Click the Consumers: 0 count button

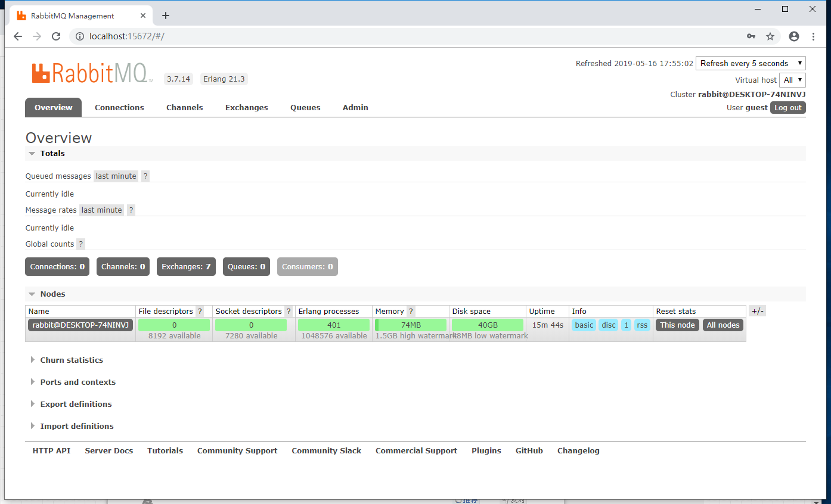click(x=308, y=266)
